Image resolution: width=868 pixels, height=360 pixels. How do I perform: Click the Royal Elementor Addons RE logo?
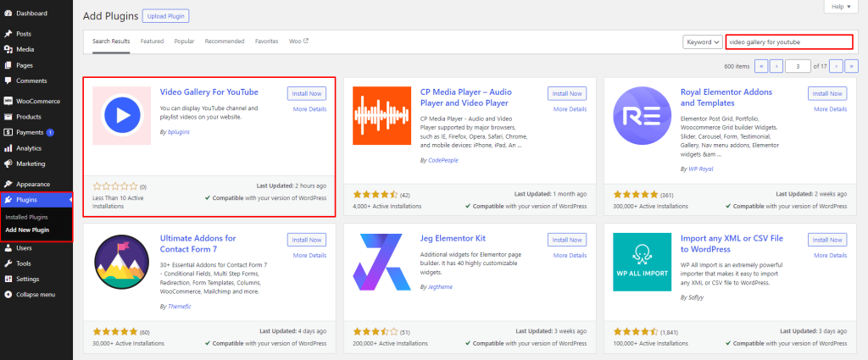[x=643, y=115]
